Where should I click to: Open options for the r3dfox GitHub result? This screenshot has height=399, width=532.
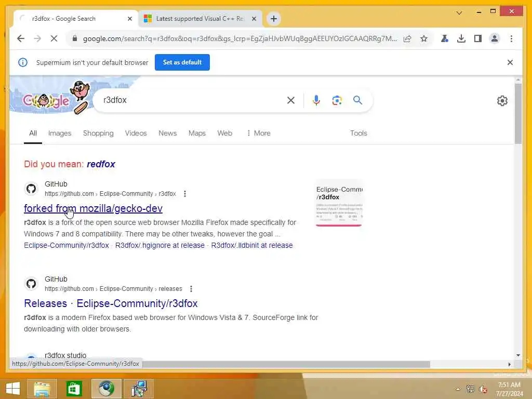coord(185,194)
